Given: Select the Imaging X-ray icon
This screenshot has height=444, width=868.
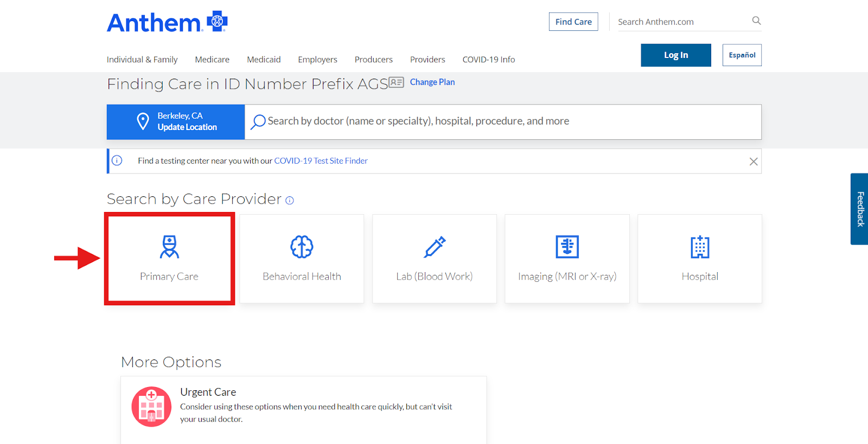Looking at the screenshot, I should tap(567, 247).
